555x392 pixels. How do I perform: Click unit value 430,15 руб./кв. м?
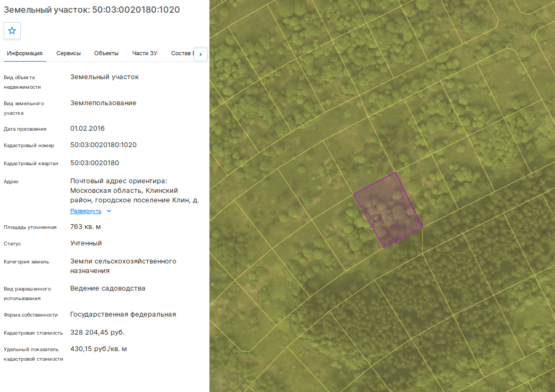tap(98, 349)
